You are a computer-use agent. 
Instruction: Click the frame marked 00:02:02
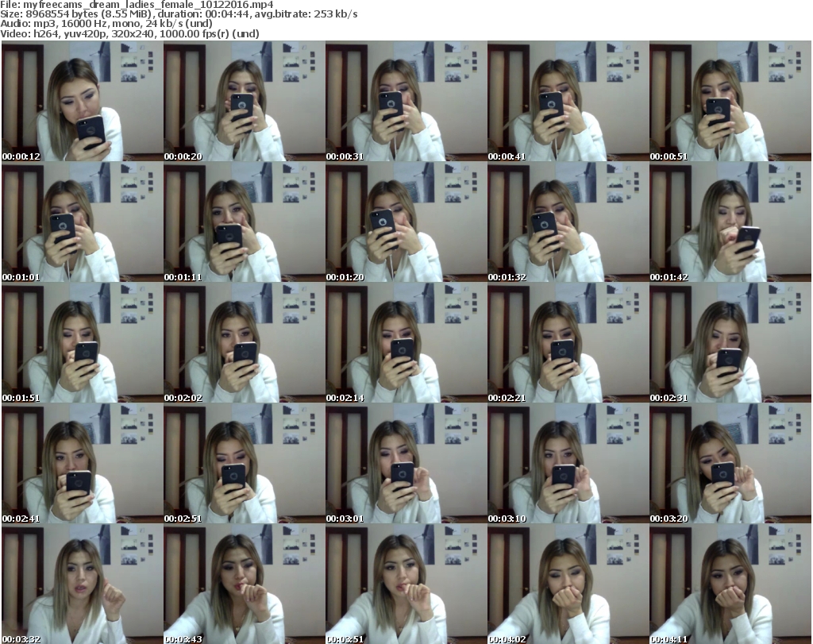click(245, 343)
